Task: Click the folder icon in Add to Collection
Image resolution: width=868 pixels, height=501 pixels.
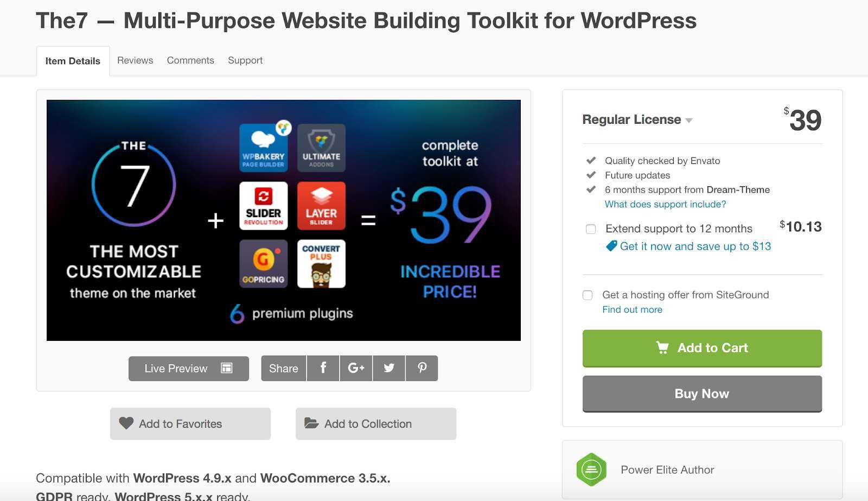Action: point(311,423)
